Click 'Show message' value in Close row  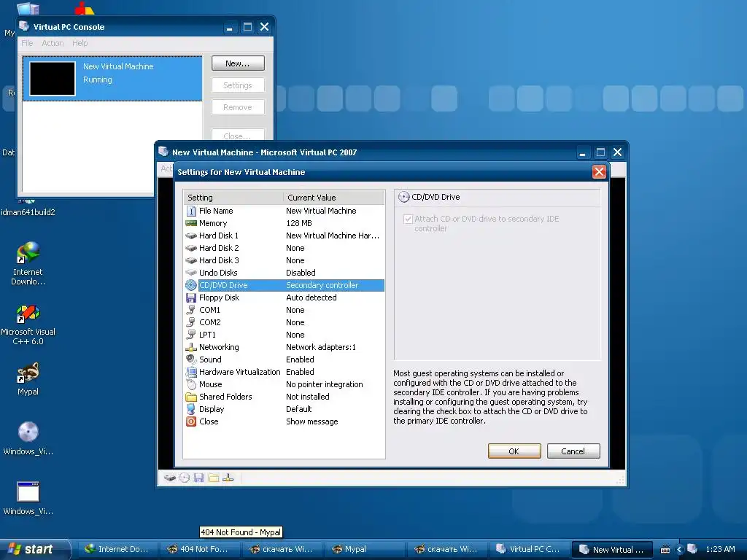[x=312, y=421]
